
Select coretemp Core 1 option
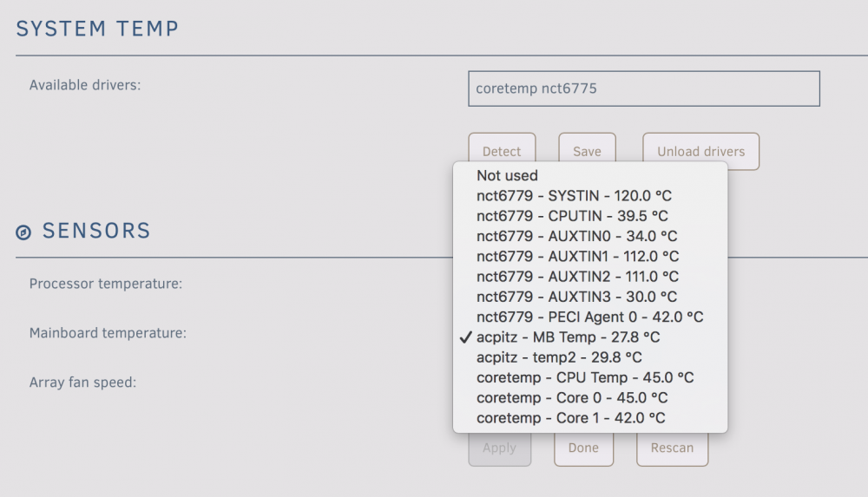click(590, 418)
